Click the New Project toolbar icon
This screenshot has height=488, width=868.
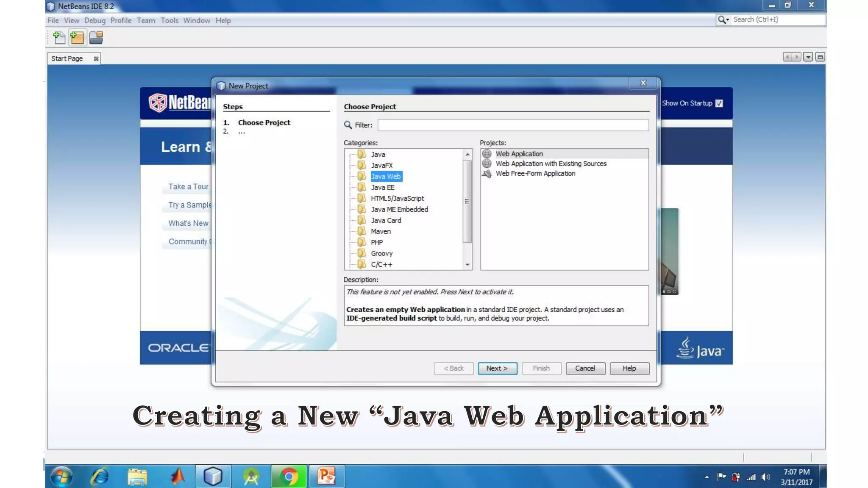pyautogui.click(x=77, y=38)
